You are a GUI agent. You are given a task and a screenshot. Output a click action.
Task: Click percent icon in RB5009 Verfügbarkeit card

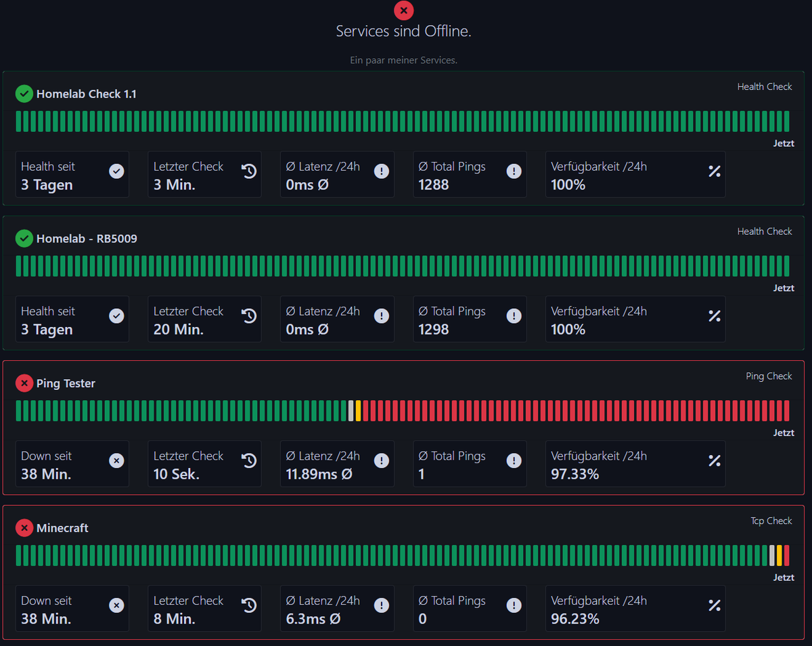[714, 316]
